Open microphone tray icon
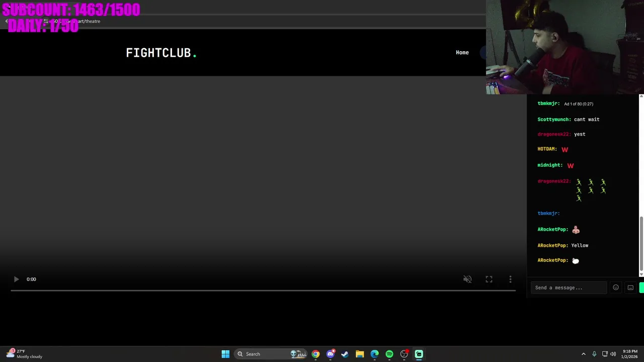Screen dimensions: 644x362 (x=594, y=354)
